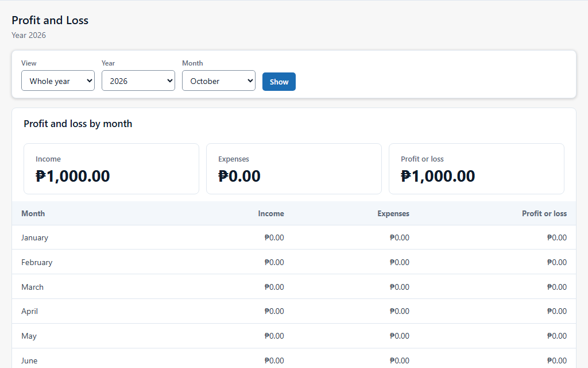Click March's Profit or loss value
The image size is (588, 368).
pos(557,287)
